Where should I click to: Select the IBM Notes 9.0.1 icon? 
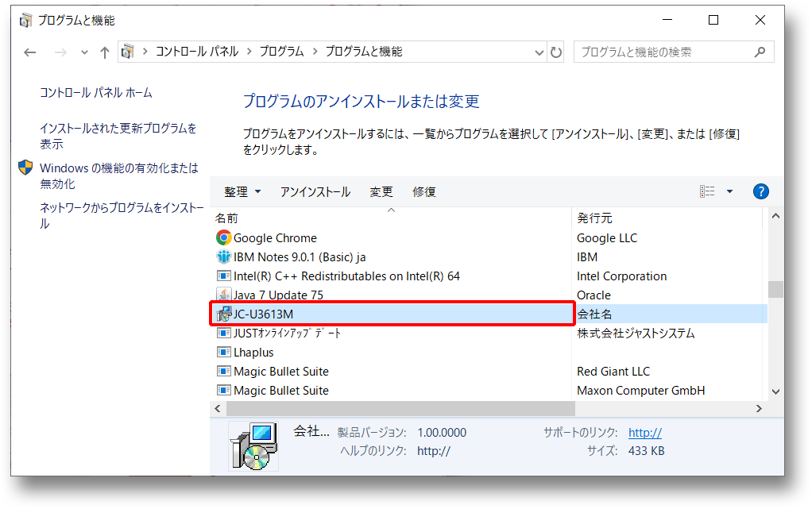[224, 256]
